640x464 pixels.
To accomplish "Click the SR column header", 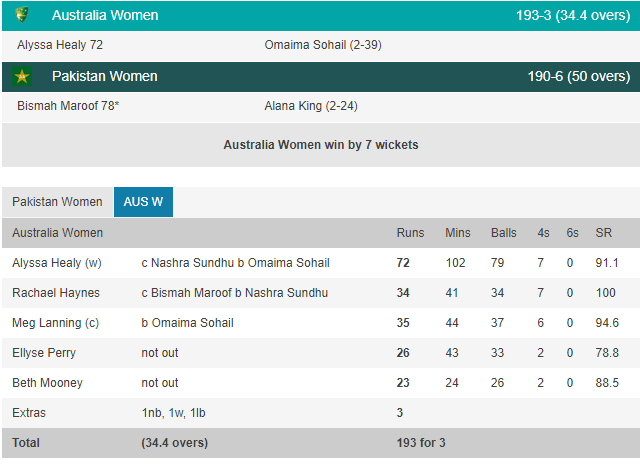I will [603, 233].
